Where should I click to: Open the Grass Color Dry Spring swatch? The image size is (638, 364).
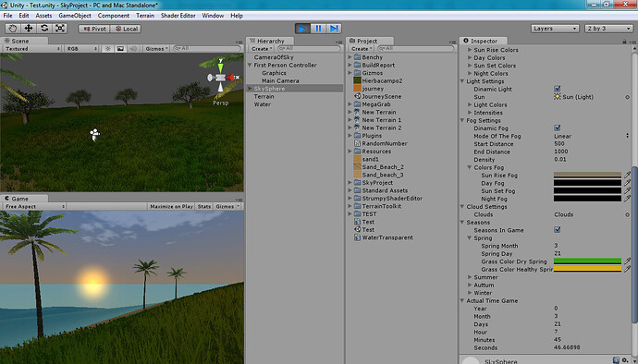click(587, 261)
